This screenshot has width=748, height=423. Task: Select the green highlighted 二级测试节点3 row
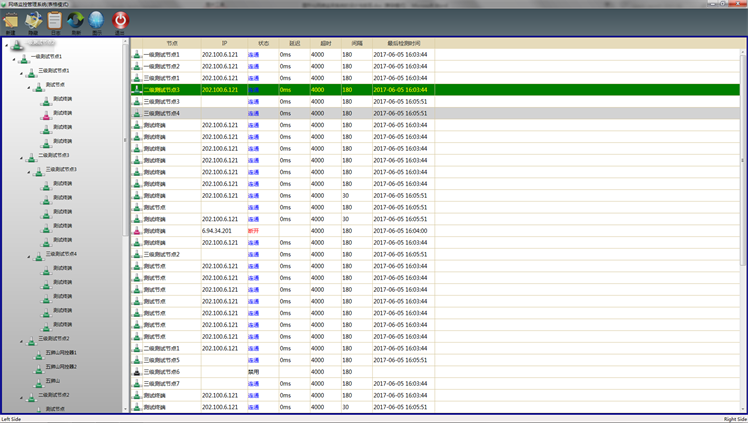coord(400,90)
